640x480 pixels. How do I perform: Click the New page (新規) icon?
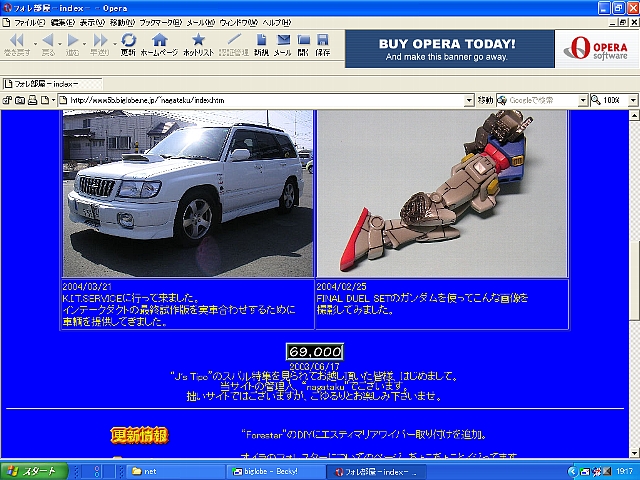pos(261,44)
